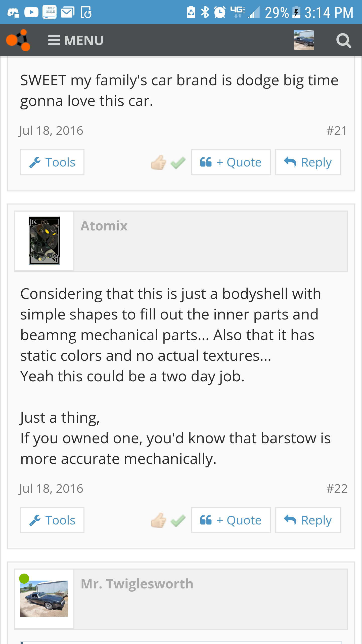Screen dimensions: 362x644
Task: View Mr. Twiglesworth's car avatar
Action: point(44,599)
